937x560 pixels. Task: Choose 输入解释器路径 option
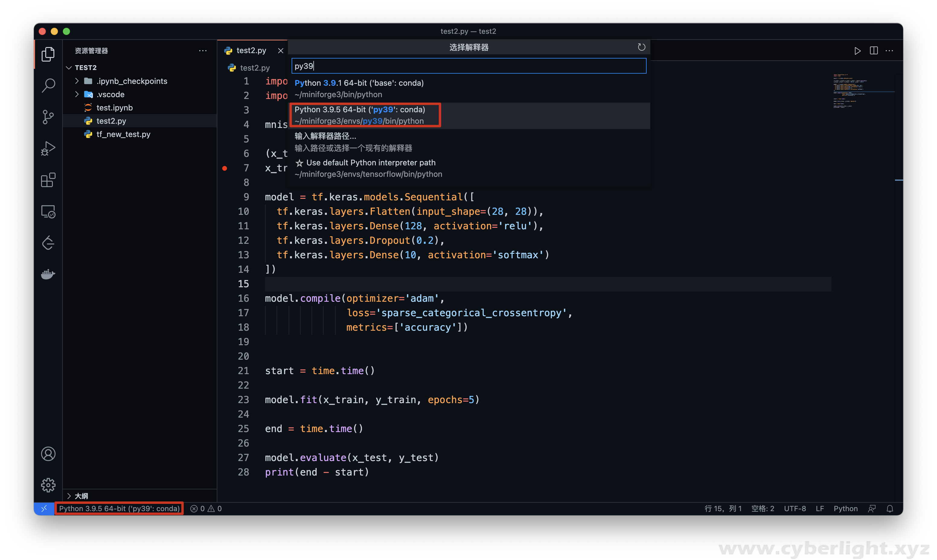(469, 142)
